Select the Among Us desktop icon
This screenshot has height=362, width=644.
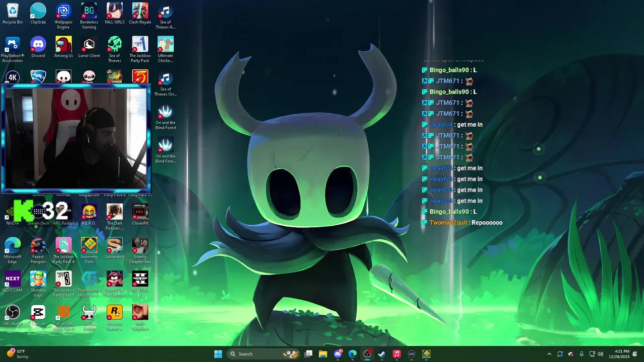pyautogui.click(x=63, y=47)
